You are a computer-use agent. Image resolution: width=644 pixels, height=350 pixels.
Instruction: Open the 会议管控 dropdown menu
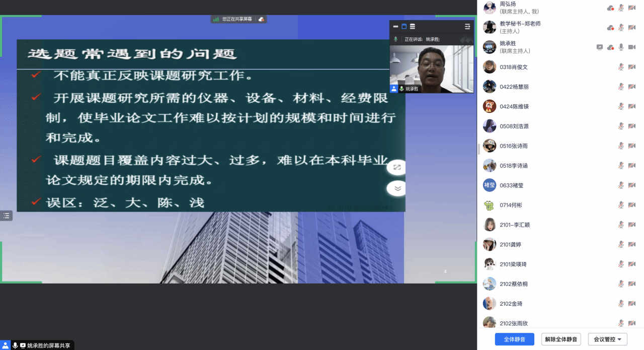607,339
